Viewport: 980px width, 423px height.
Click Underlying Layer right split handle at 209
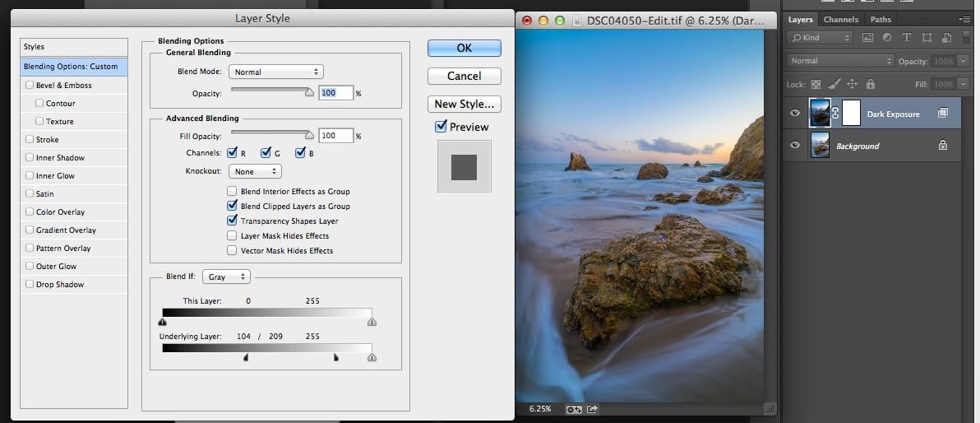[x=335, y=357]
